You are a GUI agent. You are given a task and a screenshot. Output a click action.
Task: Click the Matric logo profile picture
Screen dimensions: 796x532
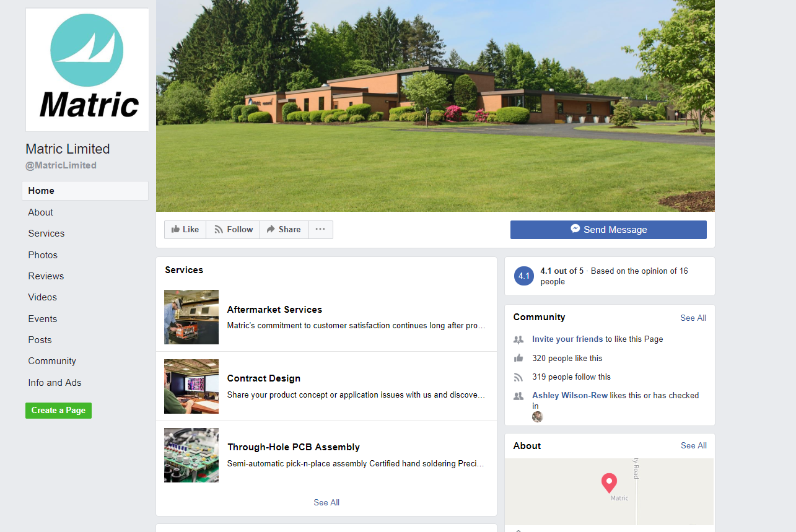coord(87,69)
